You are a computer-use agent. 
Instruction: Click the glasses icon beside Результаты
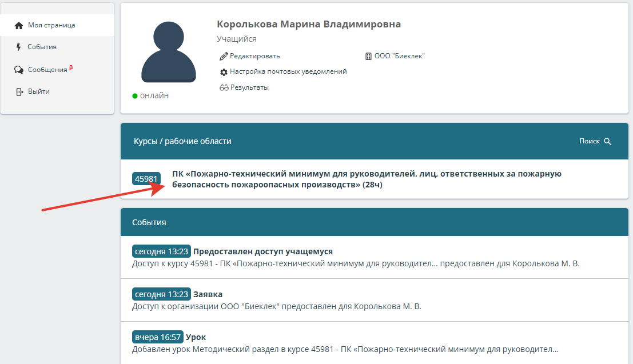[x=224, y=87]
